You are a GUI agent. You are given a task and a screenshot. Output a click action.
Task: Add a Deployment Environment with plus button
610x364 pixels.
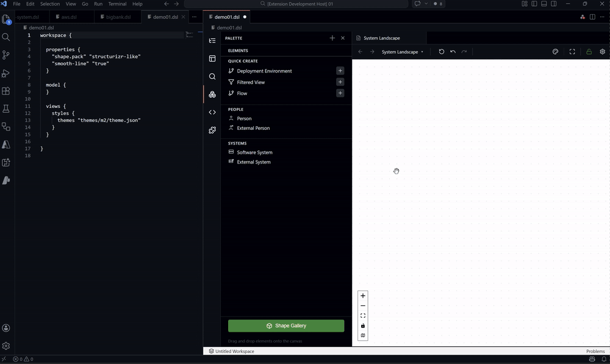(340, 70)
